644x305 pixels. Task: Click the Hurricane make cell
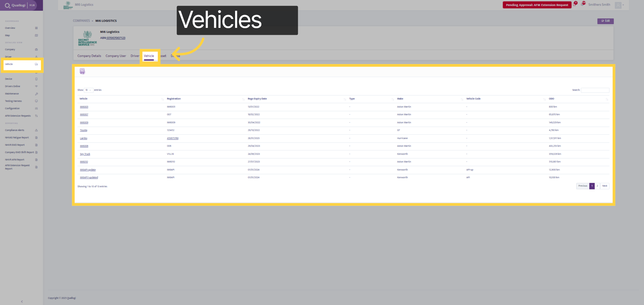(x=402, y=138)
